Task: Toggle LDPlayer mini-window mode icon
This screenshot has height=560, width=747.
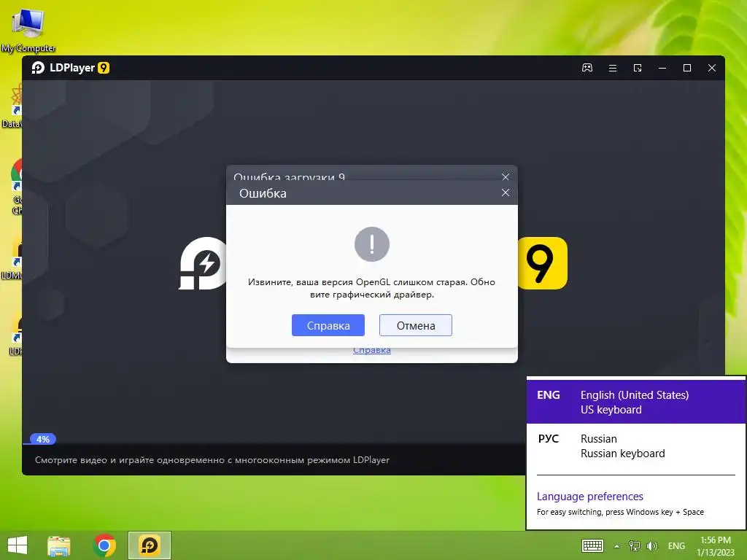Action: click(638, 68)
